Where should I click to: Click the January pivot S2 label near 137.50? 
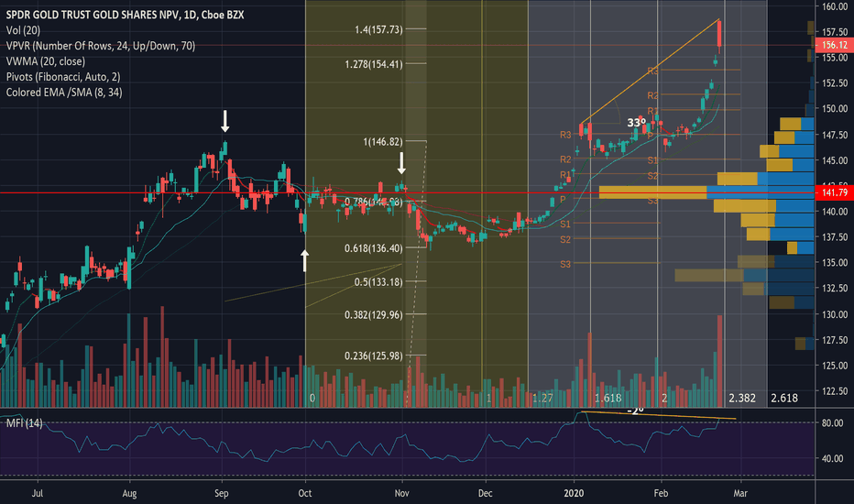pos(565,240)
